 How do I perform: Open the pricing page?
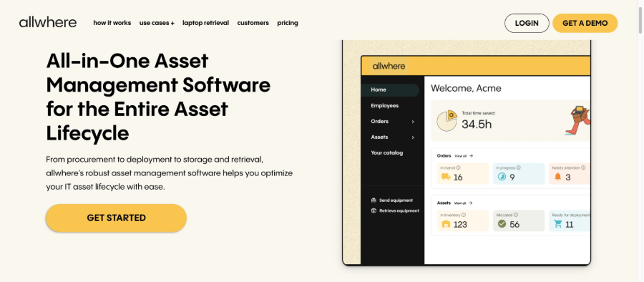tap(288, 23)
